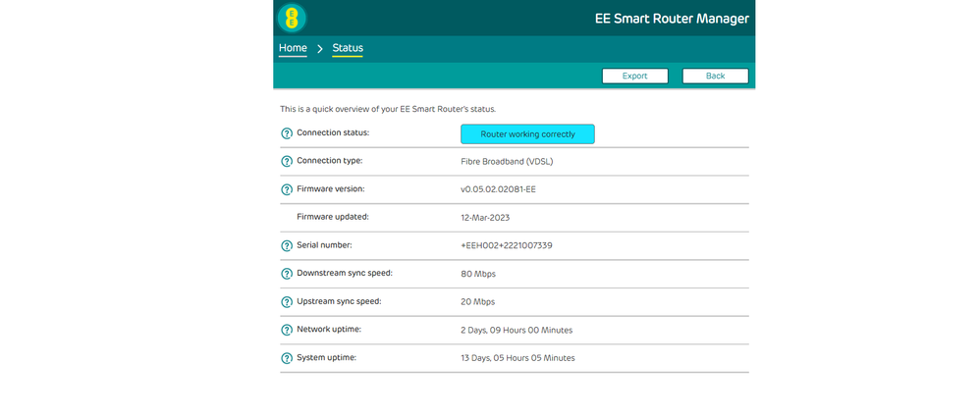Click the Connection type label

(329, 161)
